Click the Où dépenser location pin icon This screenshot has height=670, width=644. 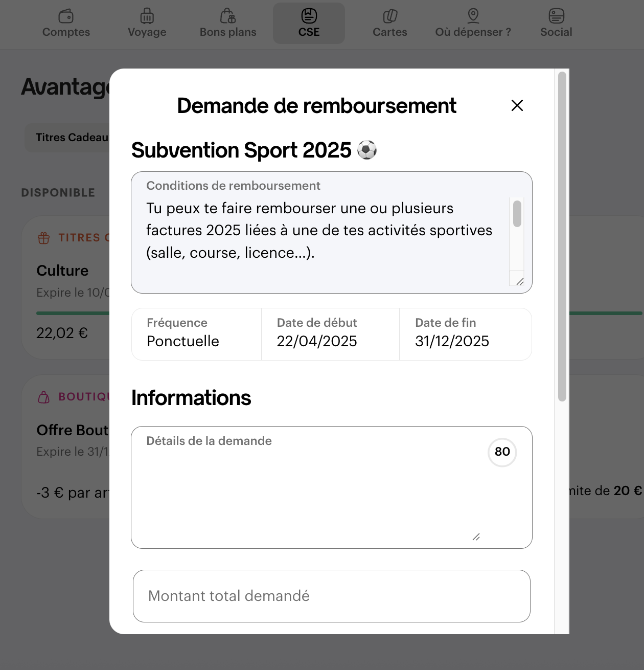click(473, 16)
